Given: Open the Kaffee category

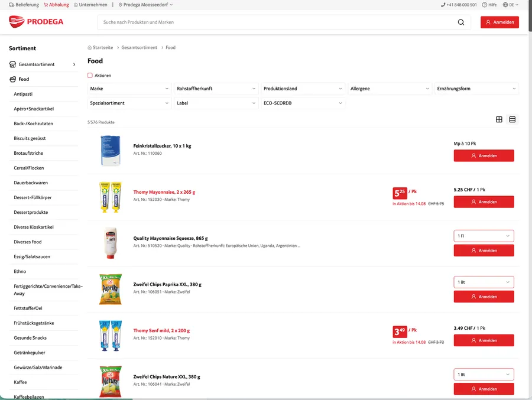Looking at the screenshot, I should [x=20, y=382].
